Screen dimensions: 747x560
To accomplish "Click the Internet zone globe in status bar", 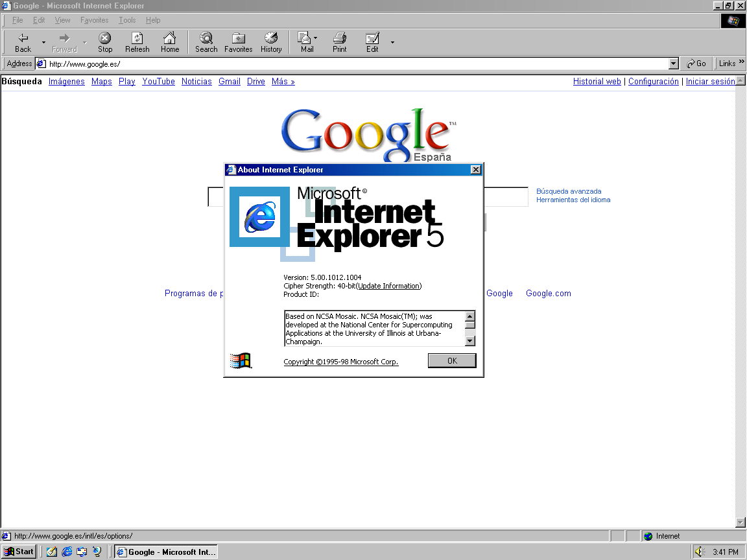I will coord(648,536).
